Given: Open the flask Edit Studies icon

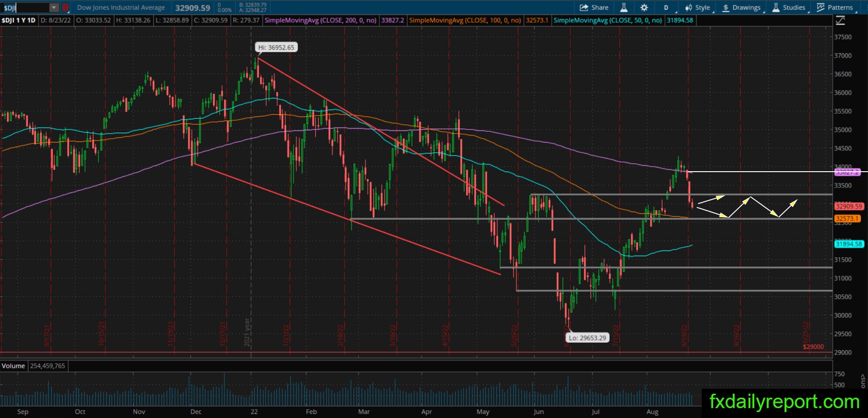Looking at the screenshot, I should point(624,7).
